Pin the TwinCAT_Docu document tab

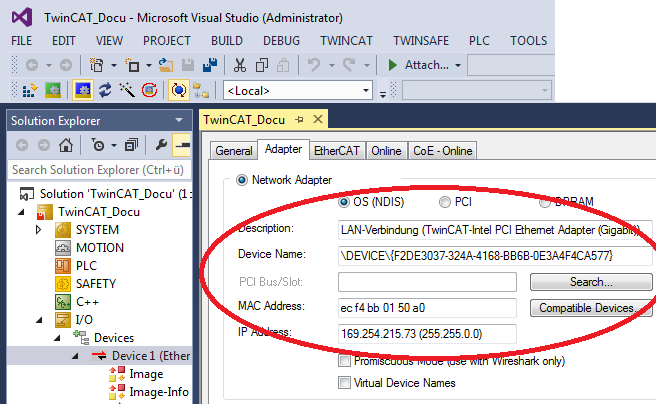(299, 120)
